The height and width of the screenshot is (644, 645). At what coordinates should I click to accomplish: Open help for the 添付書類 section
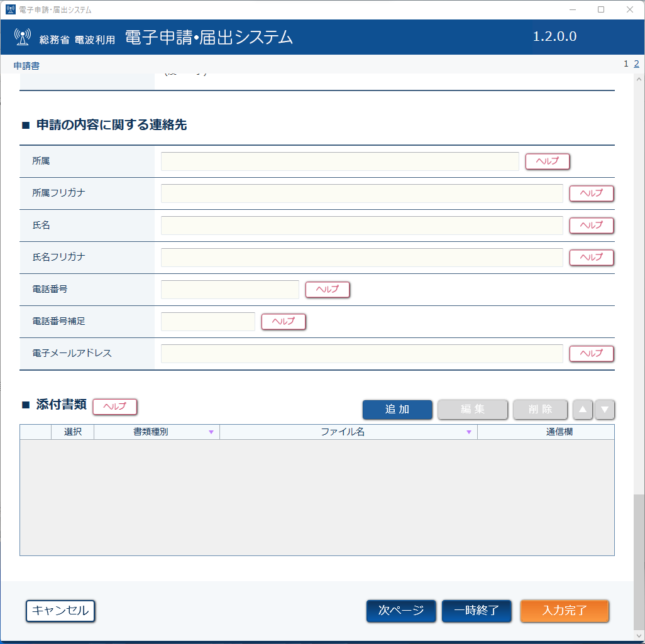(115, 407)
